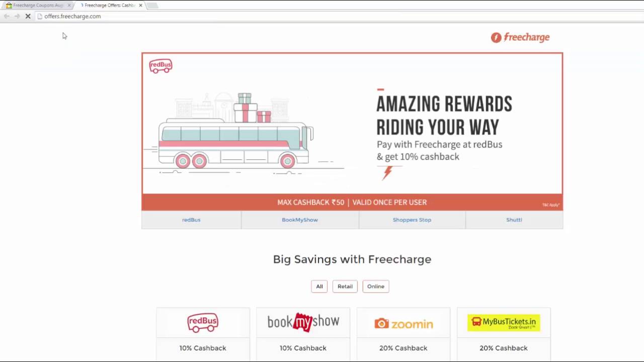The height and width of the screenshot is (362, 644).
Task: Open the MyBusTickets.in offer card logo
Action: point(504,323)
